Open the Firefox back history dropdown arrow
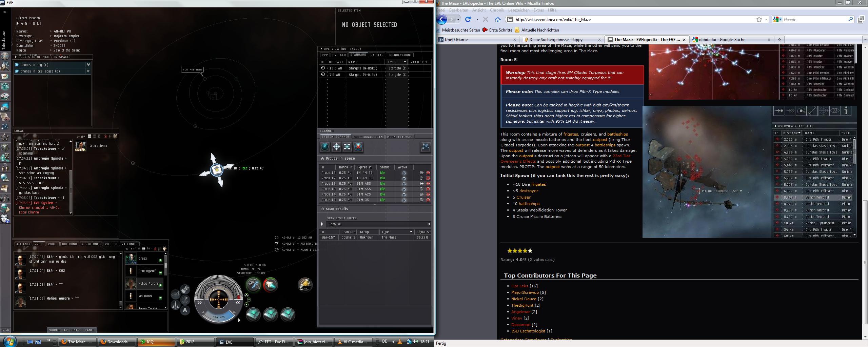The image size is (868, 347). click(458, 19)
